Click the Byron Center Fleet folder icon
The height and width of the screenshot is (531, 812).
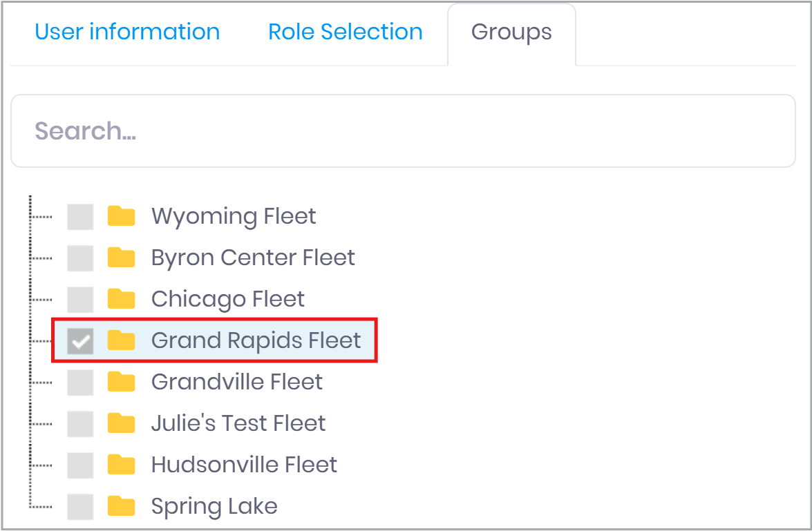[121, 258]
